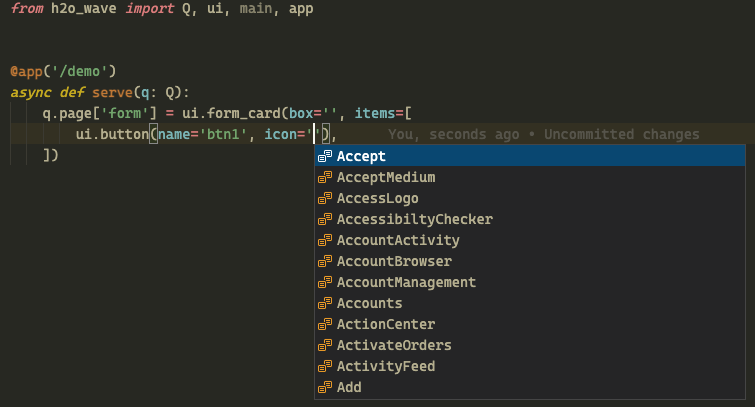Pick AccessLogo in the completion list

click(530, 198)
